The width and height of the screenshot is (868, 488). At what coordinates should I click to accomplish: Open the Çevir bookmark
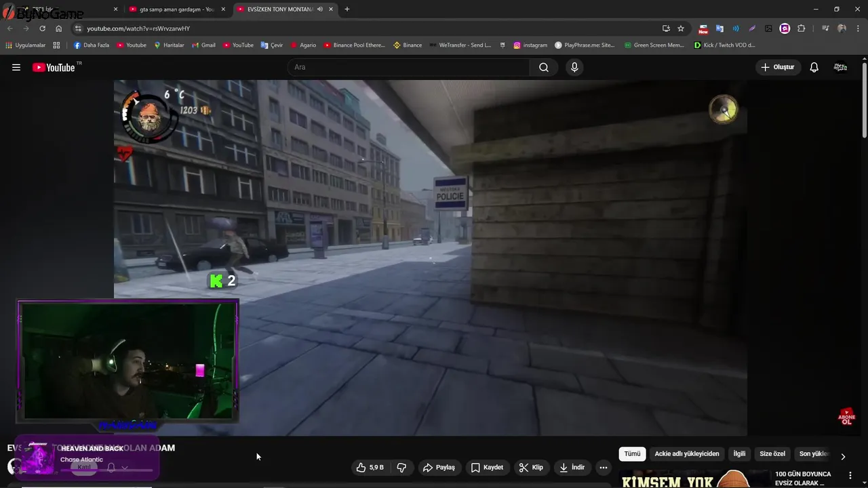[272, 45]
